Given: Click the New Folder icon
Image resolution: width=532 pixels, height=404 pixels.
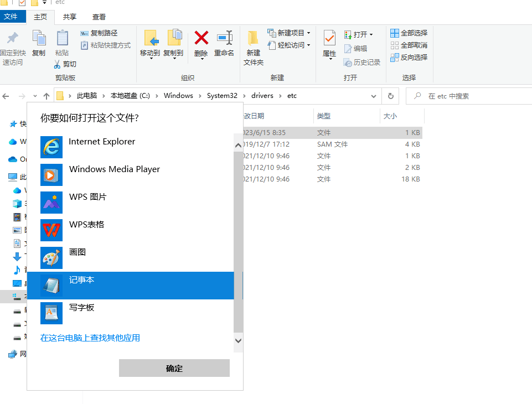Looking at the screenshot, I should [253, 38].
